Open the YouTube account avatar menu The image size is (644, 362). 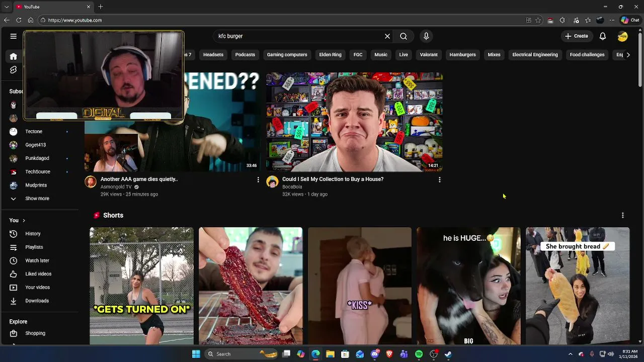(x=623, y=36)
